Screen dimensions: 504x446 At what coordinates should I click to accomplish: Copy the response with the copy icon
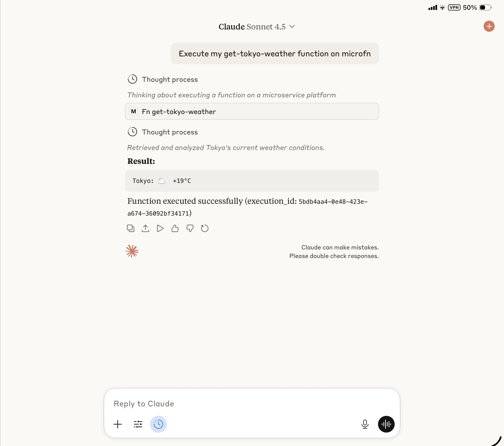tap(130, 228)
